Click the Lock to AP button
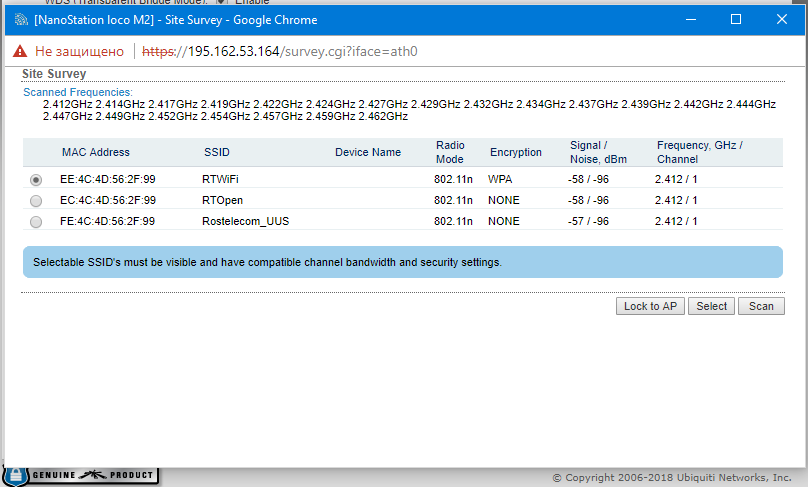808x487 pixels. point(650,306)
